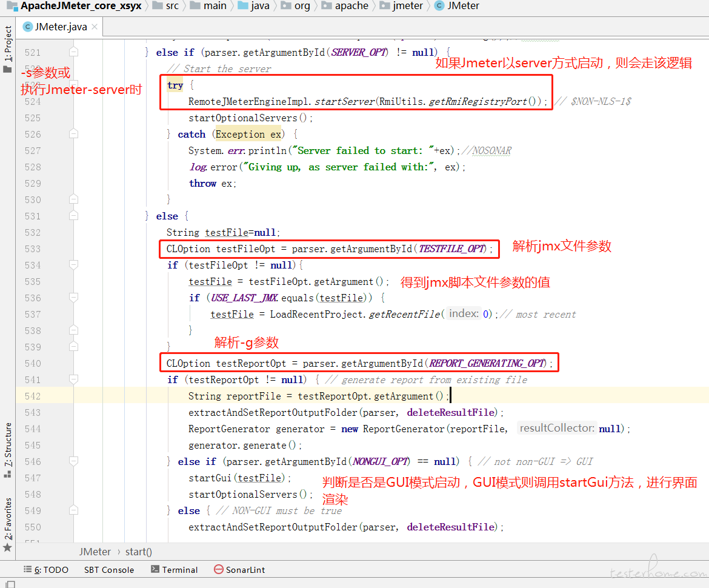Toggle tool window bars icon at bottom-left corner
709x588 pixels.
[x=10, y=584]
